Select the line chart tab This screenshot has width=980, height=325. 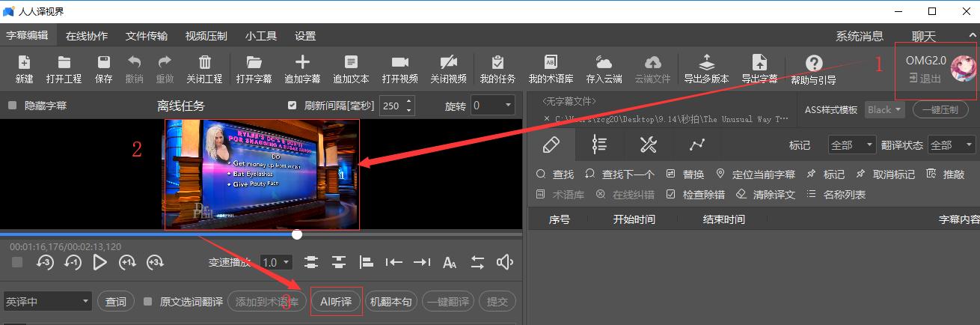tap(696, 145)
